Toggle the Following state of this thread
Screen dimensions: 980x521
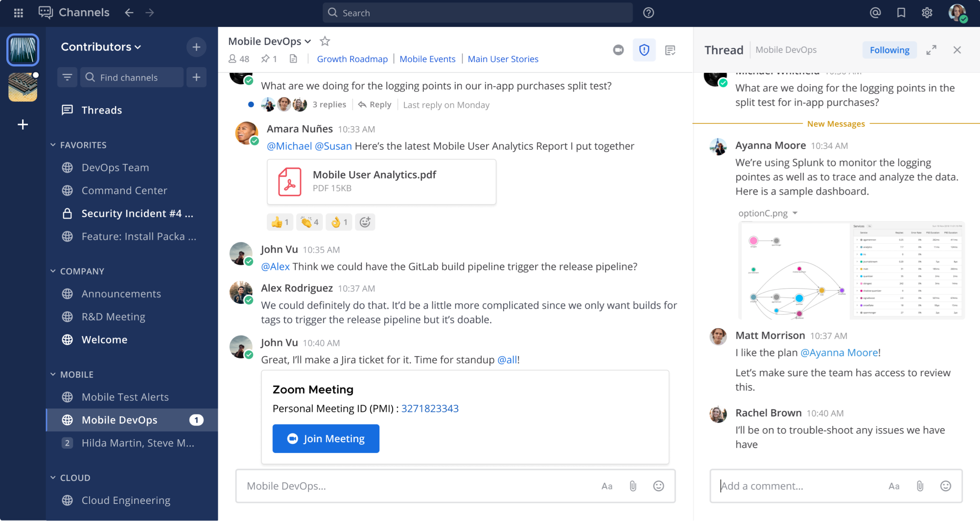889,50
